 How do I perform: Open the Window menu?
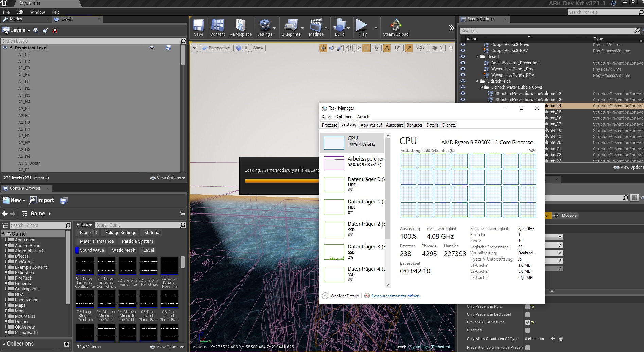[x=37, y=12]
